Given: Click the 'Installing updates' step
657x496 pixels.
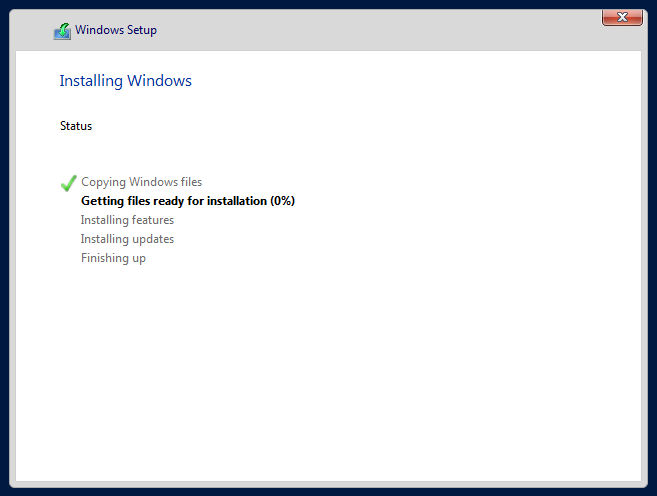Looking at the screenshot, I should pyautogui.click(x=127, y=239).
